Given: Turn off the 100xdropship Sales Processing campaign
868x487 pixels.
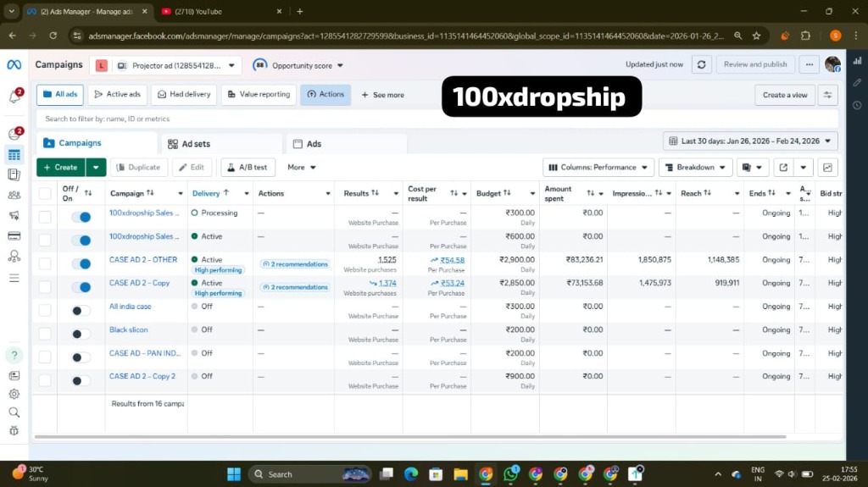Looking at the screenshot, I should click(81, 217).
